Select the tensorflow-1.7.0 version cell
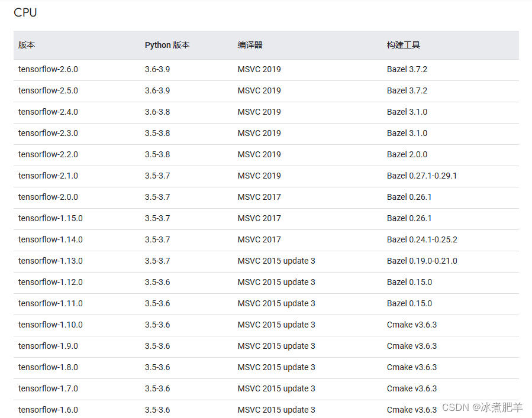532x418 pixels. [x=48, y=388]
